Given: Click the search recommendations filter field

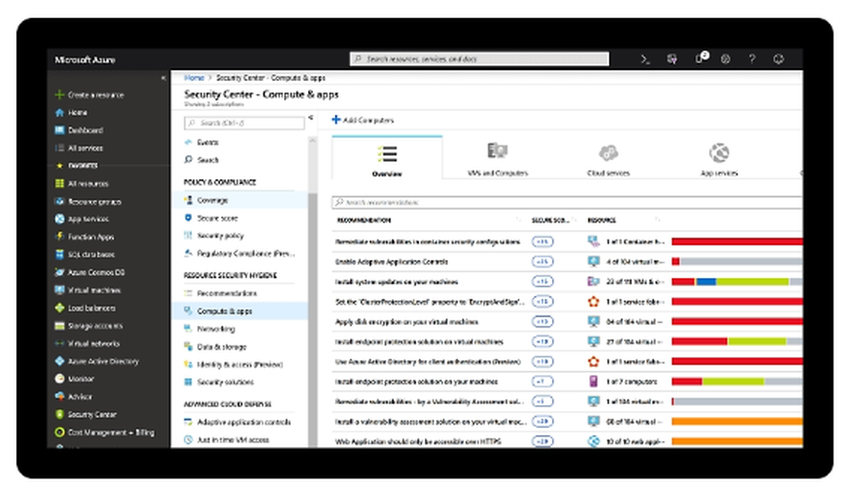Looking at the screenshot, I should (x=567, y=202).
